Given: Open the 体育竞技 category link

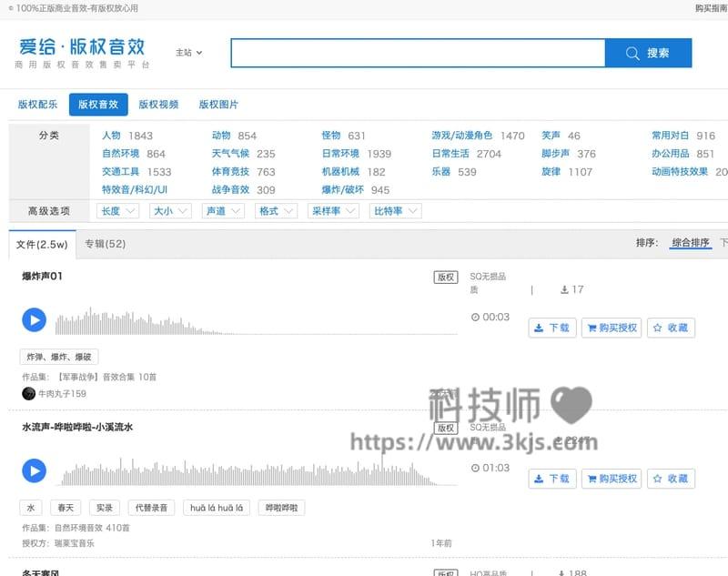Looking at the screenshot, I should click(x=230, y=172).
